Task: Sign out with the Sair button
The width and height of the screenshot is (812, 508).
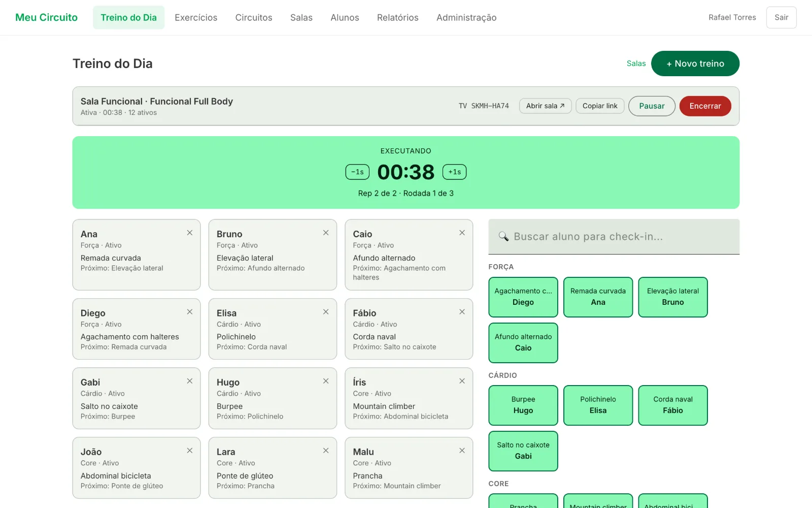Action: tap(782, 17)
